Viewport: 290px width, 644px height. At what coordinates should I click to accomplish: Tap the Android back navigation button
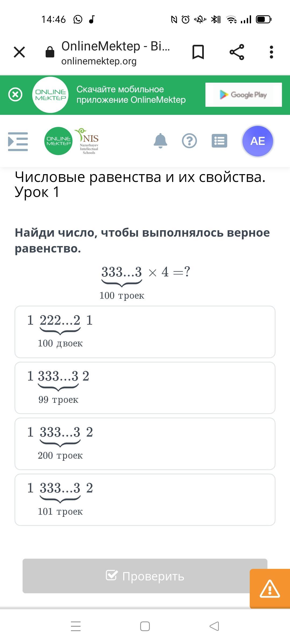pyautogui.click(x=214, y=626)
